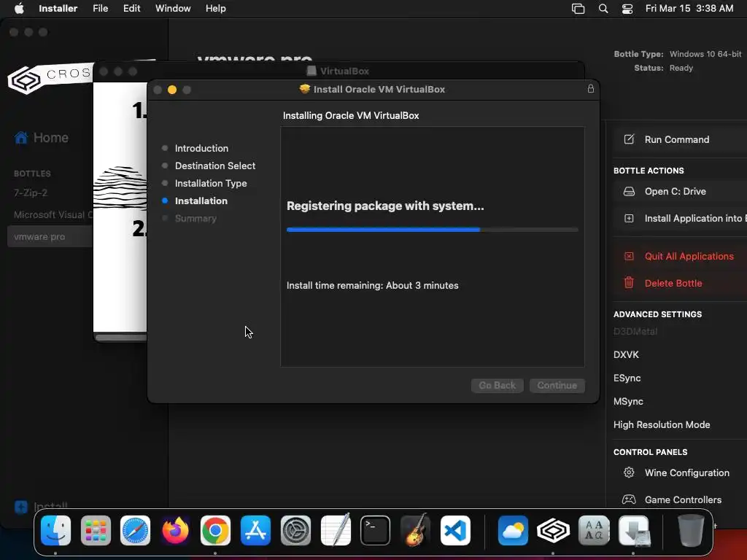Open Launchpad in the Dock
Screen dimensions: 747x560
point(96,530)
